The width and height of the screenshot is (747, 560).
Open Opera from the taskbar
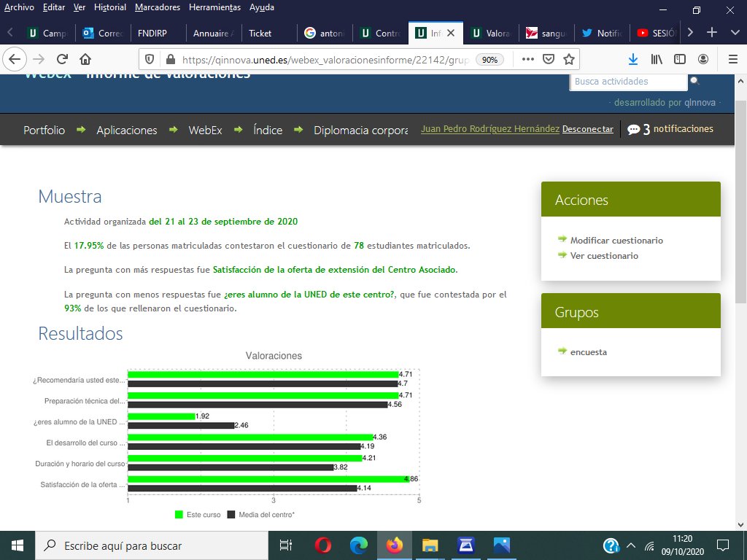(x=323, y=545)
